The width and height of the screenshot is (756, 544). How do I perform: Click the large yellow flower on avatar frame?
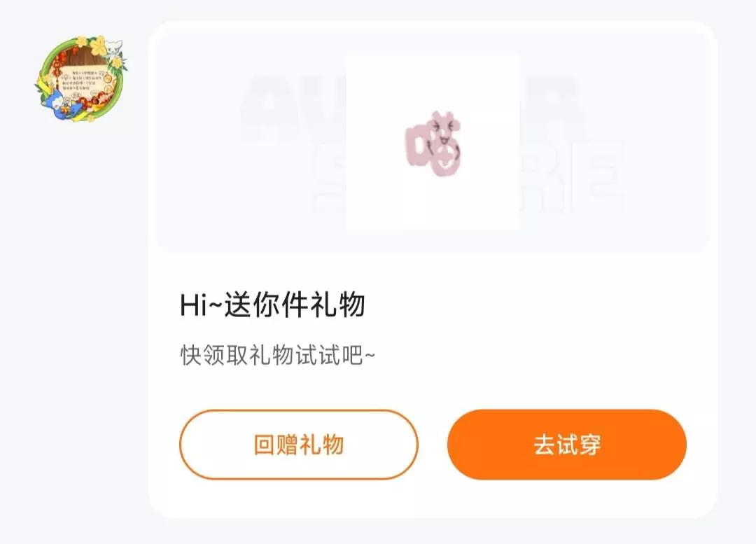point(99,46)
